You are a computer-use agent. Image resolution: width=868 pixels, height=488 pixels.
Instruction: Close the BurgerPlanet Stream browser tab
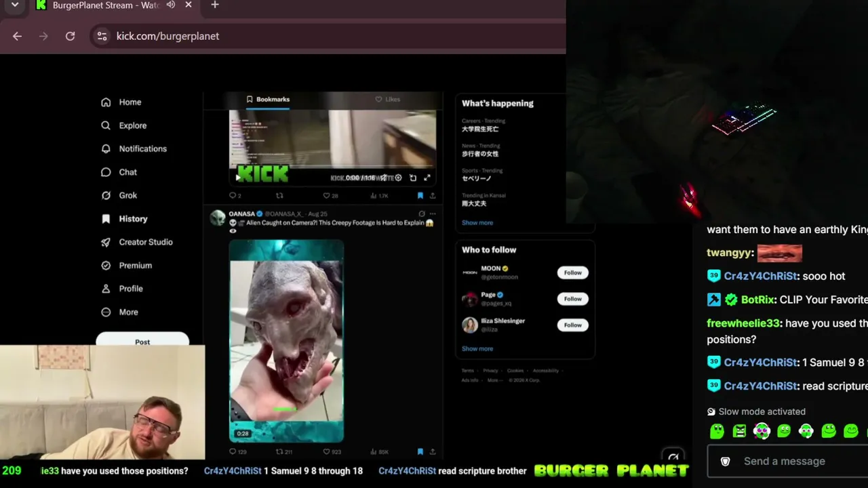(189, 5)
